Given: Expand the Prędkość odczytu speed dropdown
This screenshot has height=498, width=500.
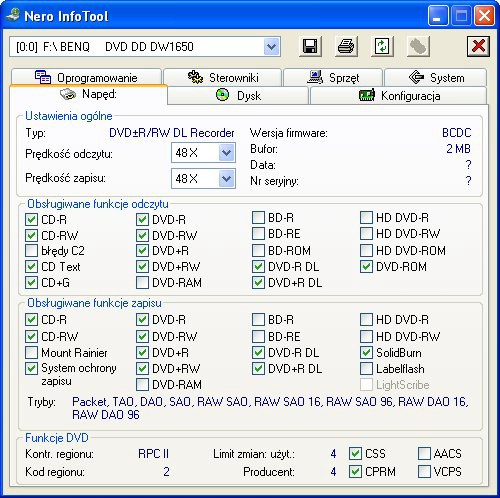Looking at the screenshot, I should [x=226, y=153].
